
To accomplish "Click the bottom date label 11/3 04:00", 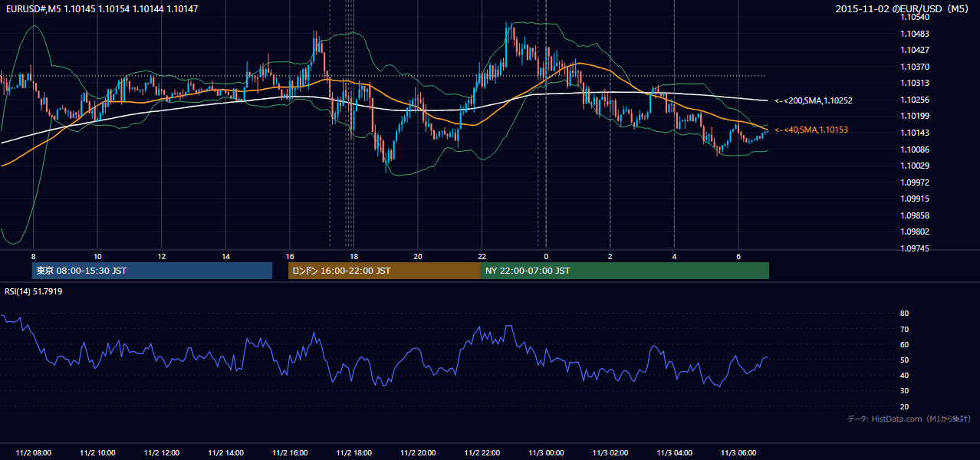I will pos(673,453).
